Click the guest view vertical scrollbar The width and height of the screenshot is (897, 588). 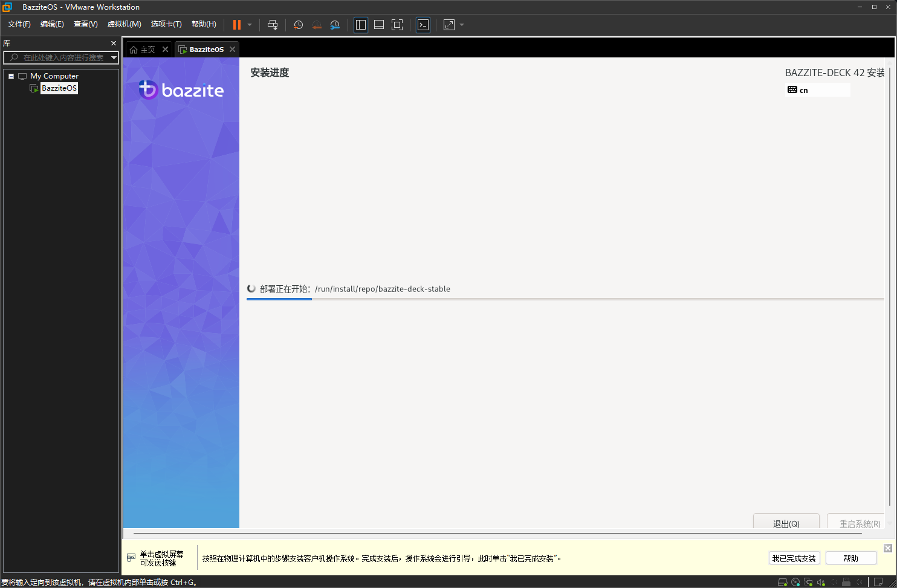click(890, 287)
